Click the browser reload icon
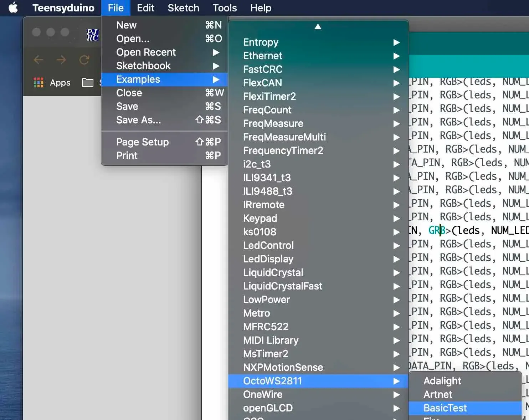The height and width of the screenshot is (420, 529). point(84,60)
